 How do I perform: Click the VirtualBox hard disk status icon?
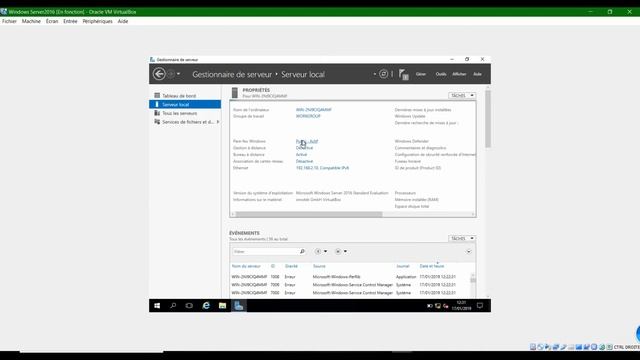tap(533, 347)
